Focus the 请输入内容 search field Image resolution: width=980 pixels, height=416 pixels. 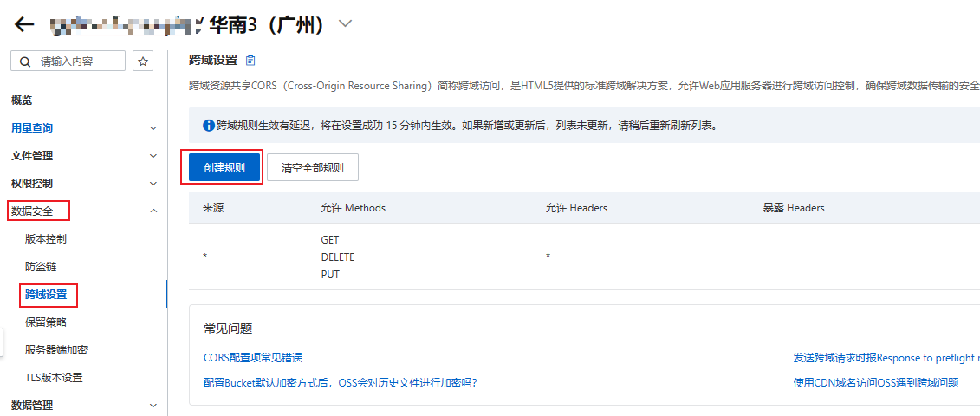[78, 62]
